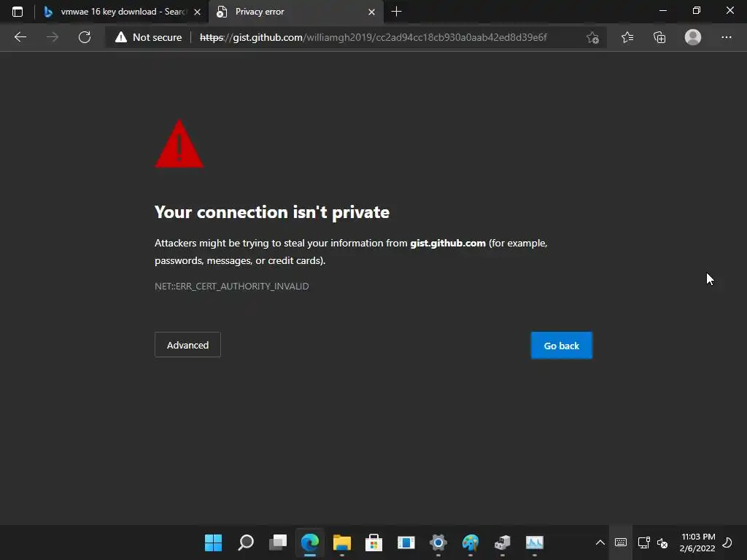This screenshot has height=560, width=747.
Task: Open the Favorites list icon
Action: click(x=627, y=37)
